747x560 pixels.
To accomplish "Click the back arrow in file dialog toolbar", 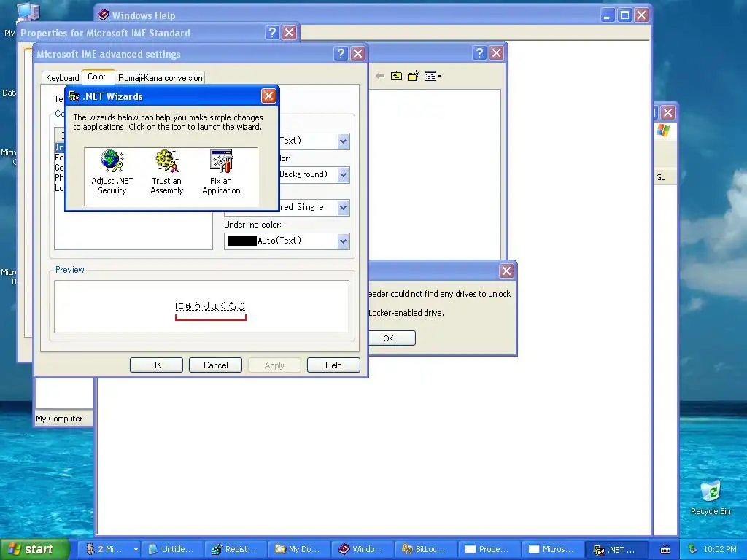I will tap(379, 76).
